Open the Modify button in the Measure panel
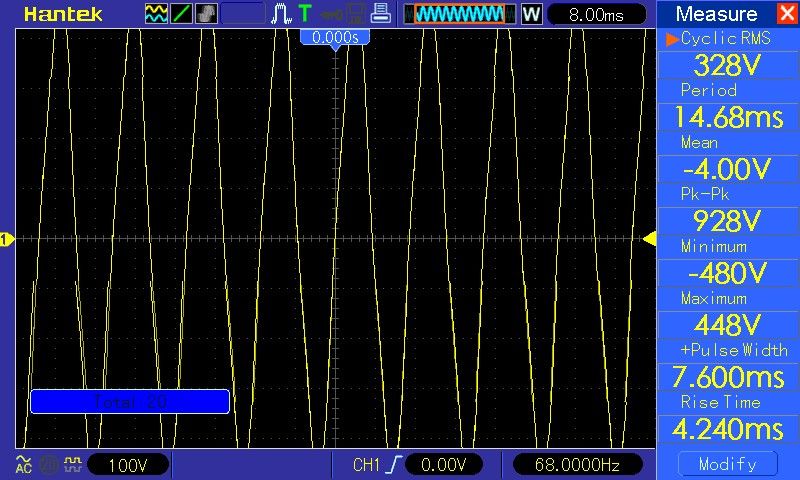The image size is (800, 480). click(728, 464)
